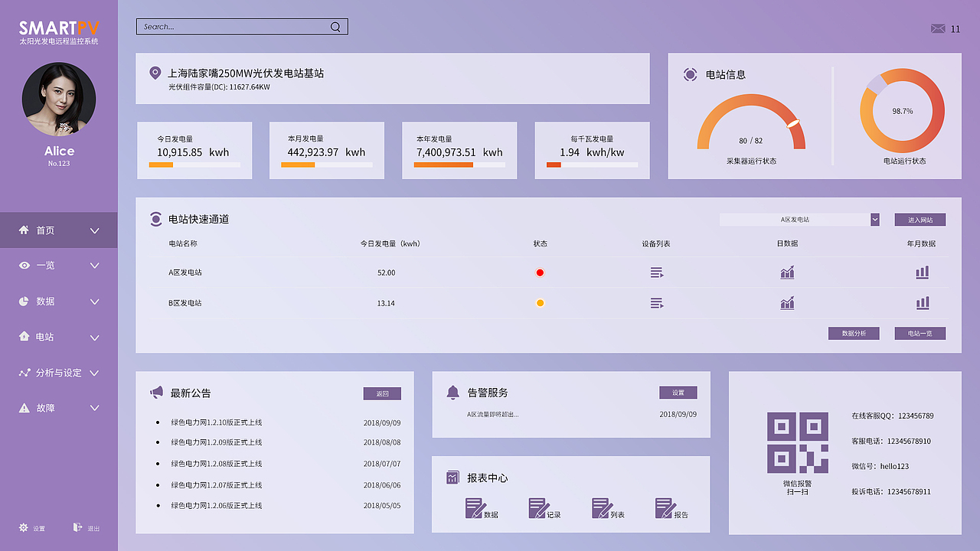The width and height of the screenshot is (980, 551).
Task: Open the device list for A区发电站
Action: pyautogui.click(x=656, y=272)
